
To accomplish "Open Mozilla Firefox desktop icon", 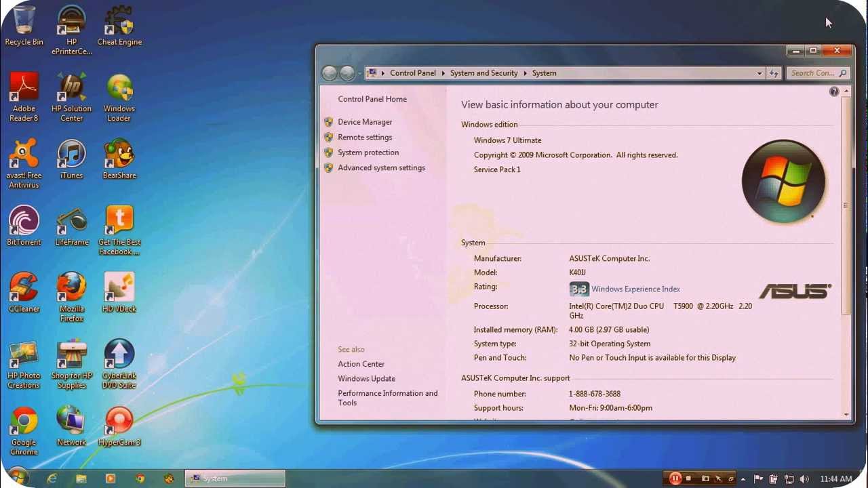I will pyautogui.click(x=71, y=298).
